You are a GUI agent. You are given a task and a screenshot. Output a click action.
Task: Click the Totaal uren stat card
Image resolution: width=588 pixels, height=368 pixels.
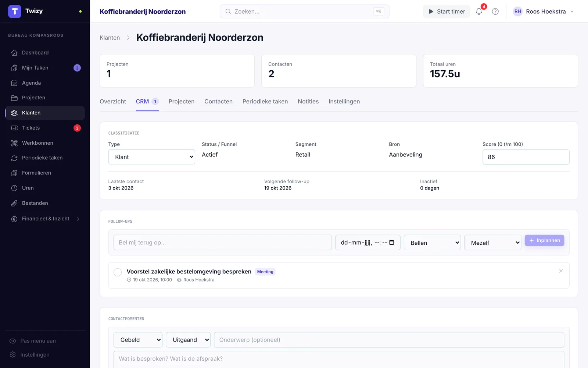click(x=501, y=71)
